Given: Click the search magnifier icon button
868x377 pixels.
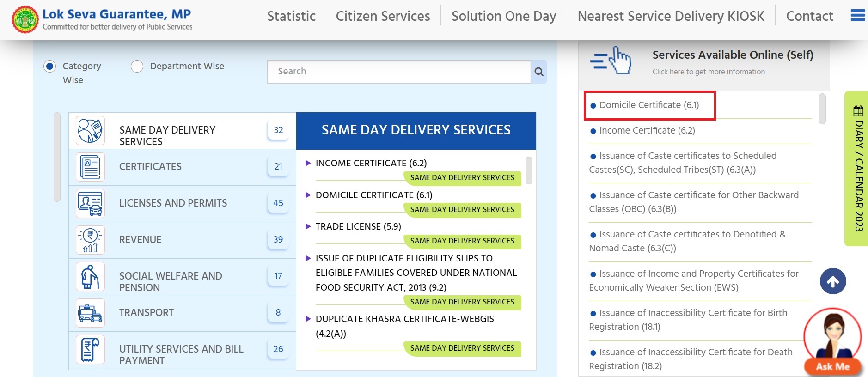Looking at the screenshot, I should 538,72.
